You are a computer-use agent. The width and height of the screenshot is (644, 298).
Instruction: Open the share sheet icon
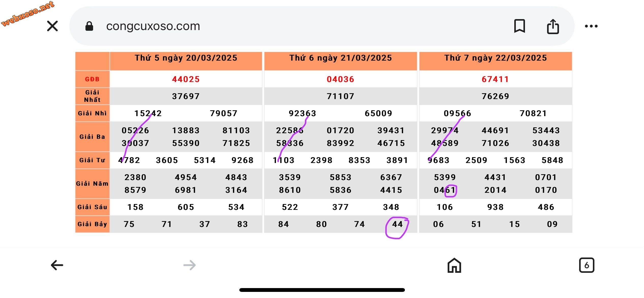pos(553,26)
